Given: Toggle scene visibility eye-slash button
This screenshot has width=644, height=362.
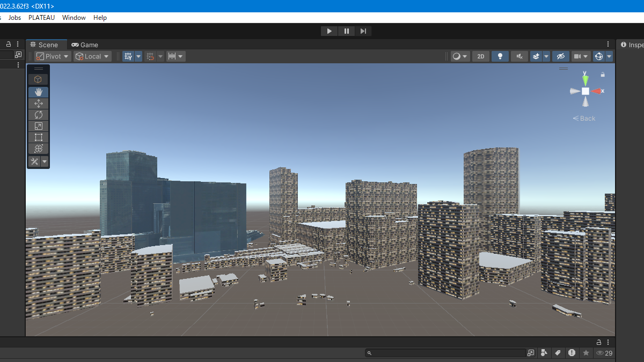Looking at the screenshot, I should point(560,56).
